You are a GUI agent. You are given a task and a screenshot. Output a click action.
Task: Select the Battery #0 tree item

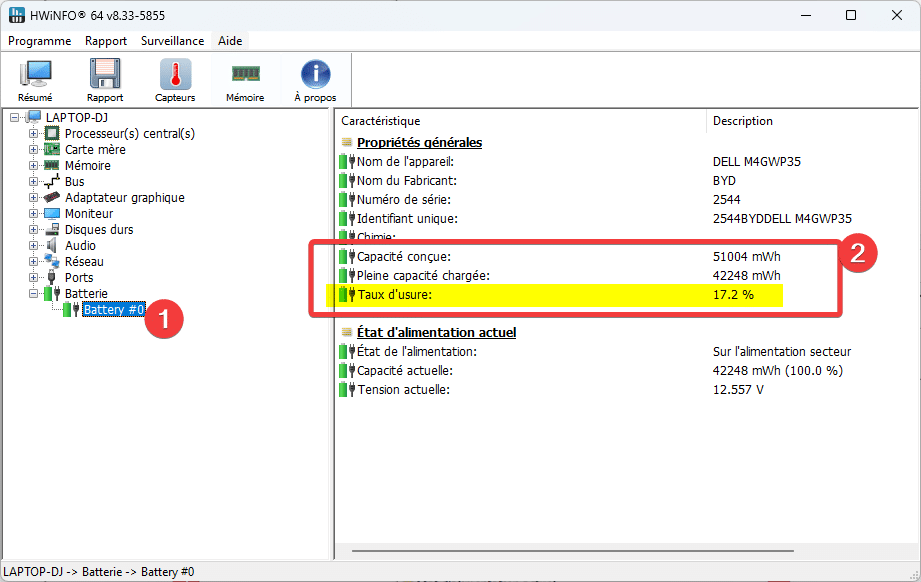click(x=114, y=310)
